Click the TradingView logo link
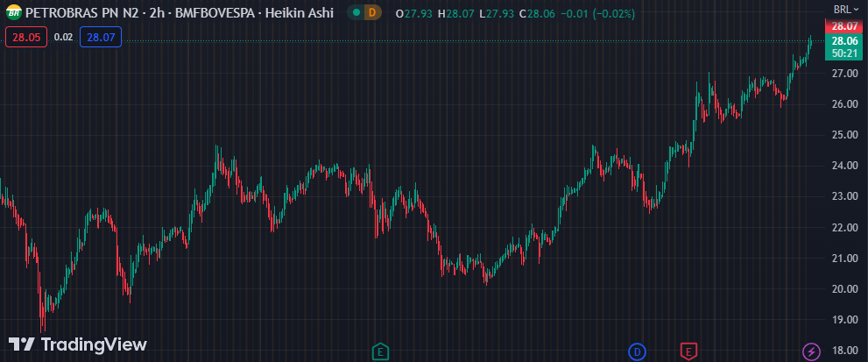 (x=77, y=344)
